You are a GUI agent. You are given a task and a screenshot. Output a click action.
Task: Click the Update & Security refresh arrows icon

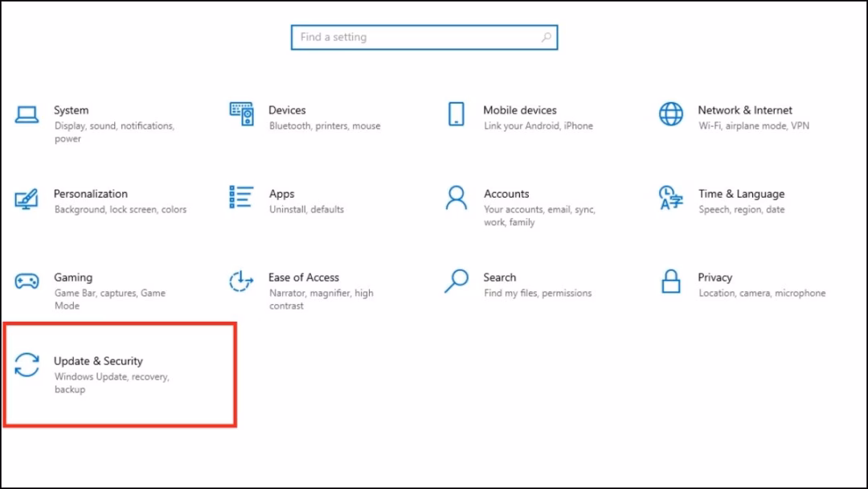click(27, 365)
